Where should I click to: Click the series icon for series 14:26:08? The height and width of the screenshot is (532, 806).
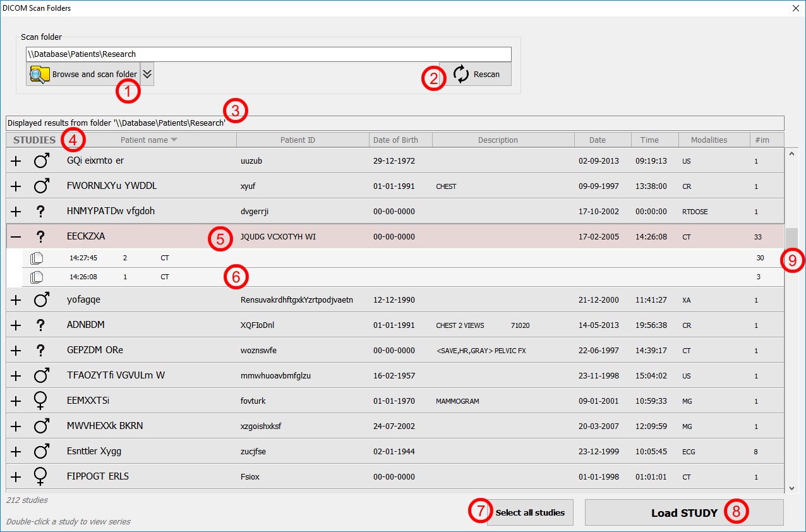click(37, 277)
